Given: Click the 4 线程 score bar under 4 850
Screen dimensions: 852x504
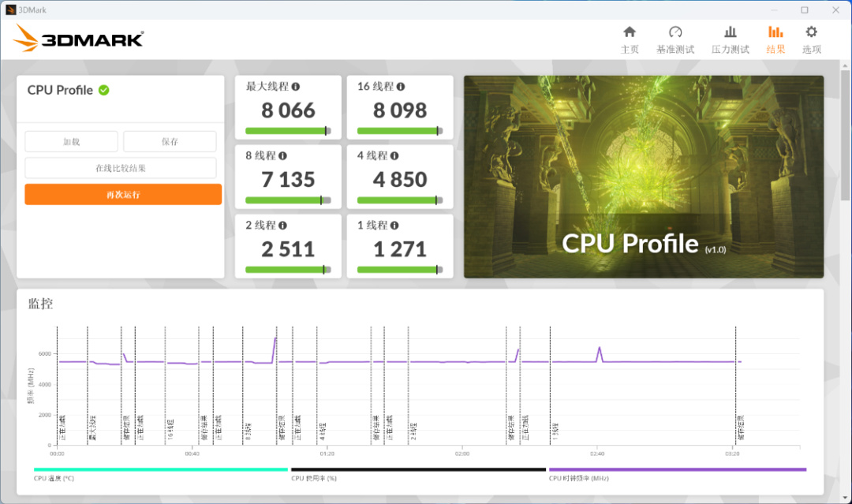Looking at the screenshot, I should pyautogui.click(x=400, y=200).
